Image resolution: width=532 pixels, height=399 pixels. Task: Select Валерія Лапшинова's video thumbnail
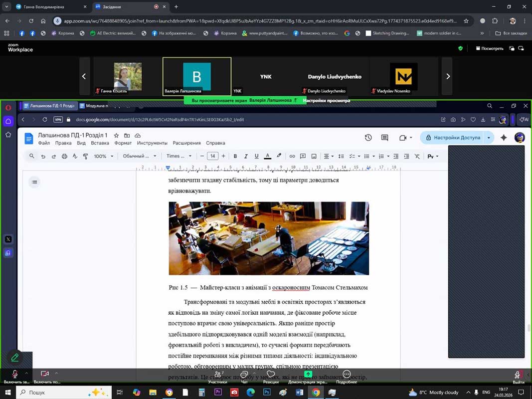click(x=197, y=76)
